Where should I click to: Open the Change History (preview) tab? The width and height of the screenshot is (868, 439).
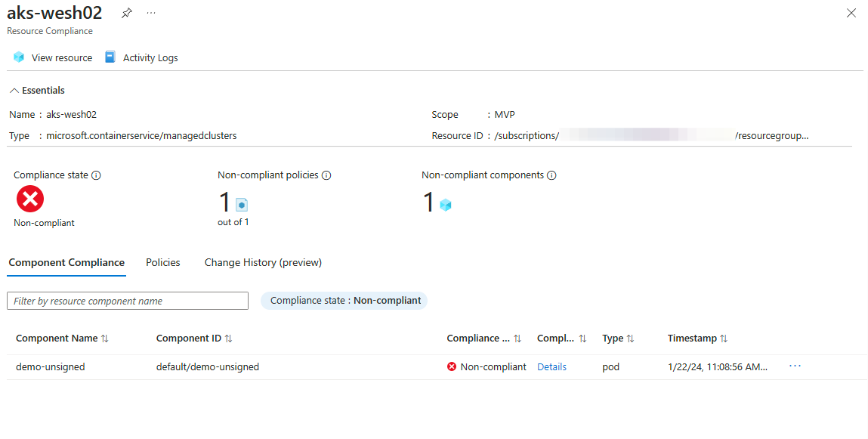point(263,262)
